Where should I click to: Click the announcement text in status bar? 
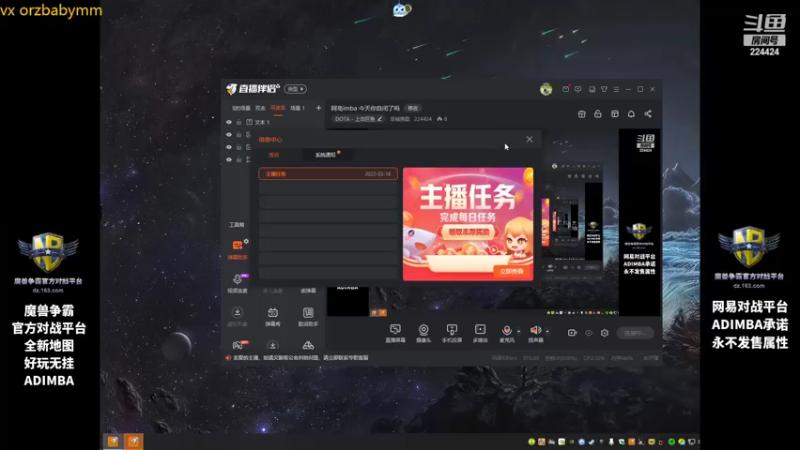[301, 358]
